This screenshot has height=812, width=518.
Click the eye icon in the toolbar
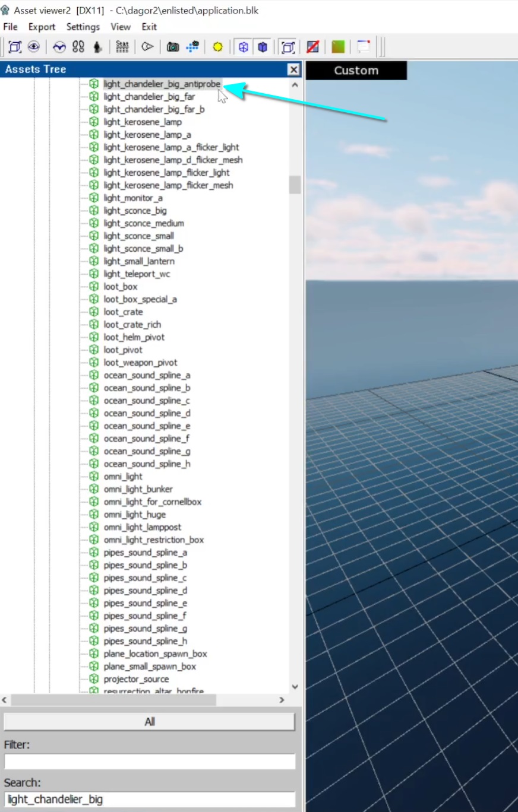34,47
